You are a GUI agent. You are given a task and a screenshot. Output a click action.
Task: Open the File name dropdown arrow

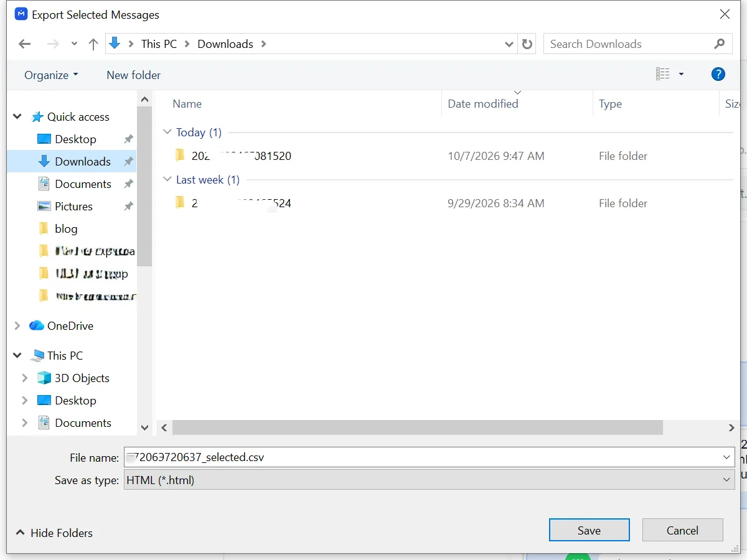tap(726, 457)
